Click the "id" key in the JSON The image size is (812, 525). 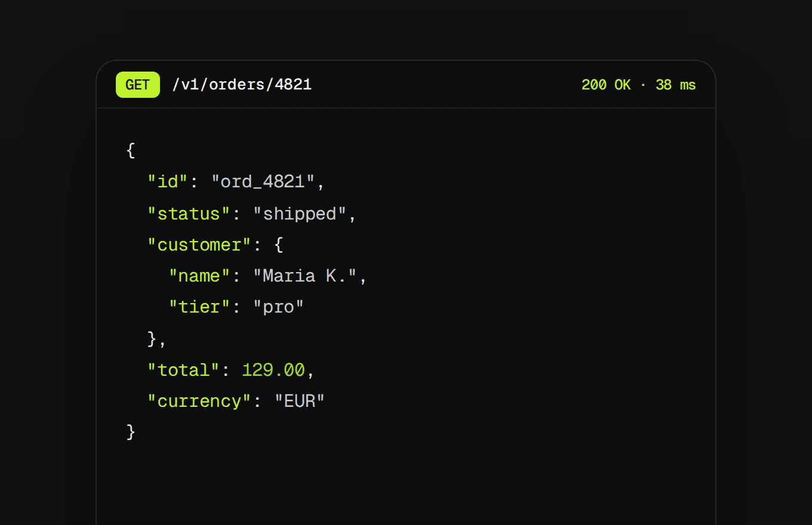(x=168, y=181)
